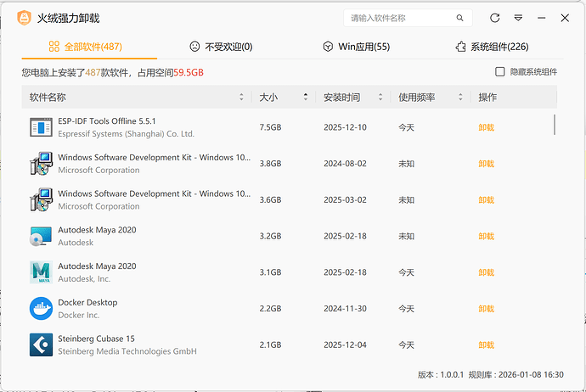Click the 版本 1.0.0.1 status text

tap(441, 374)
